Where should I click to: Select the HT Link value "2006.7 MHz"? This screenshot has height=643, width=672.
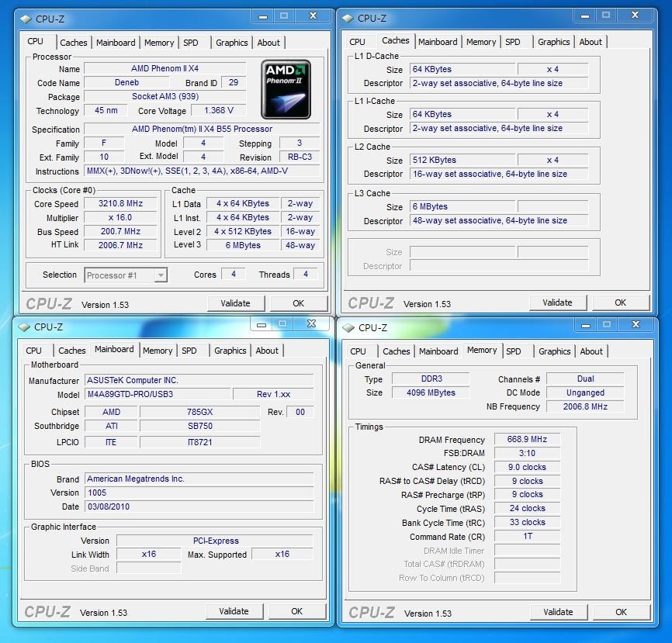click(x=120, y=245)
